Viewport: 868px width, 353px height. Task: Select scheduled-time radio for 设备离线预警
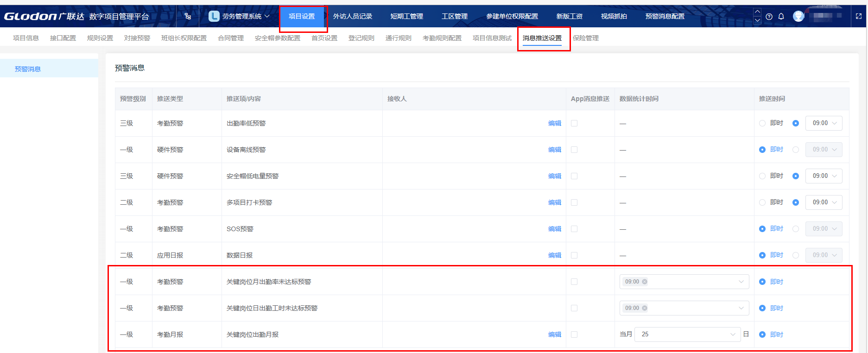(796, 150)
